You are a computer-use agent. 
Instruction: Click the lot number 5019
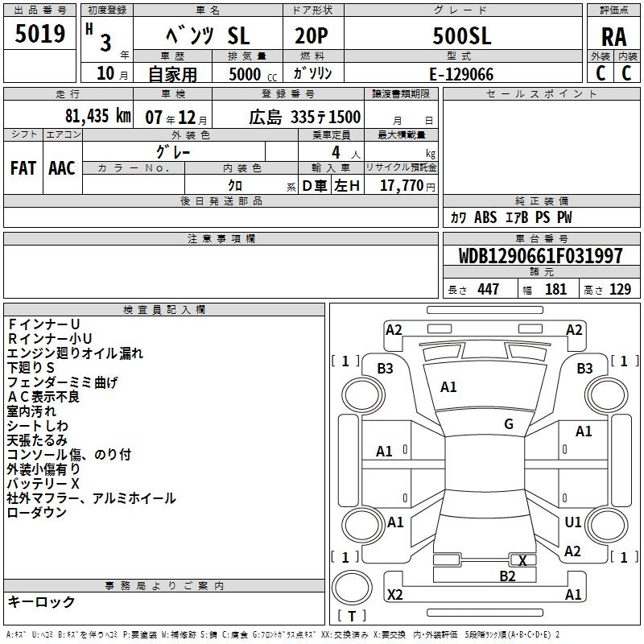pyautogui.click(x=40, y=34)
